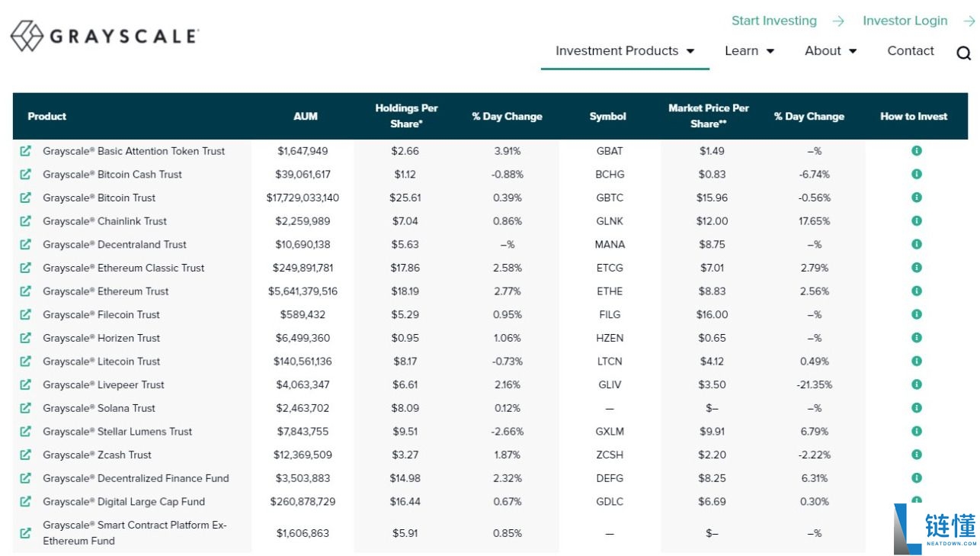Open Grayscale Solana Trust product name link

click(99, 408)
